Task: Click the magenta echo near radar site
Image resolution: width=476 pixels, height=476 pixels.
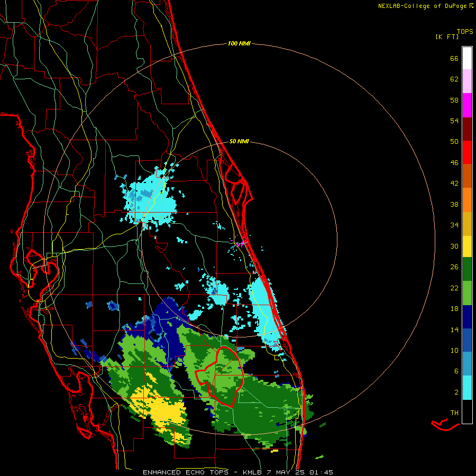Action: (240, 243)
